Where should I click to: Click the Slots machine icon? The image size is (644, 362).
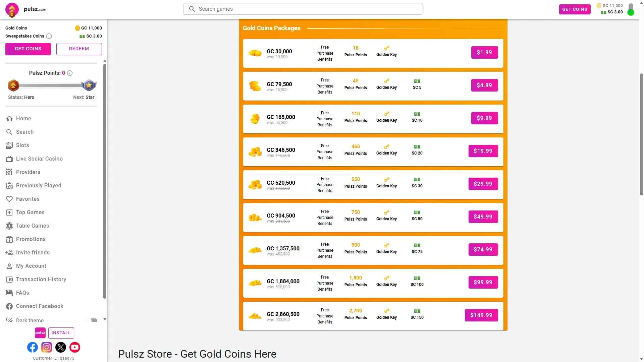point(9,145)
